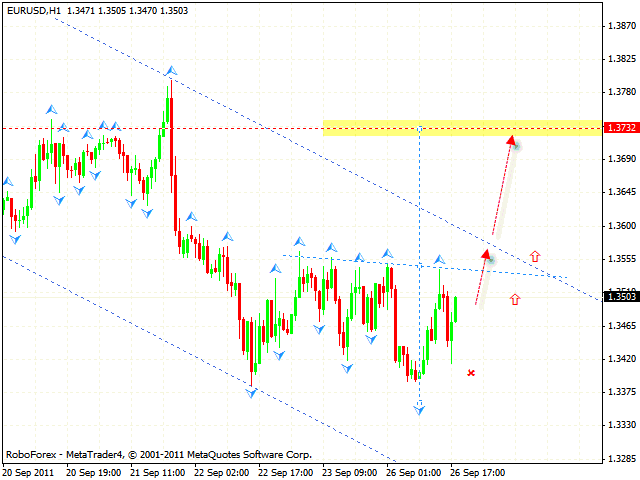
Task: Click the 21 Sep 11:00 time axis label
Action: tap(158, 473)
